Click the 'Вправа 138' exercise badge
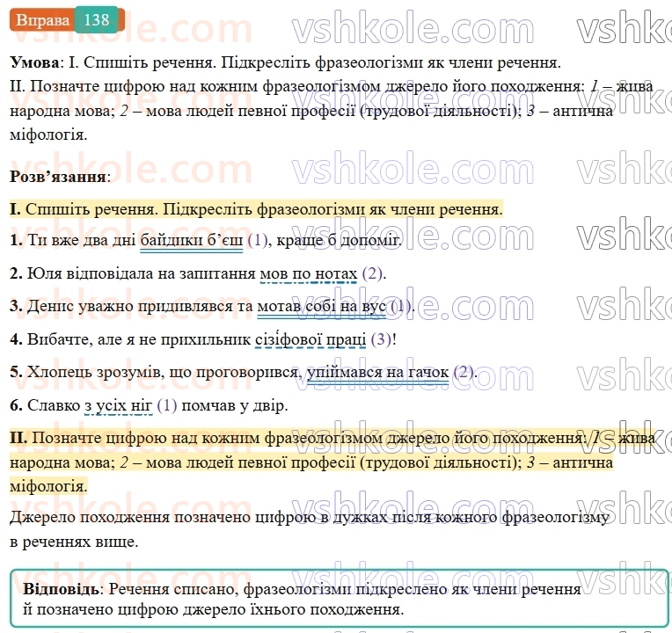Screen dimensions: 672x633 point(67,19)
